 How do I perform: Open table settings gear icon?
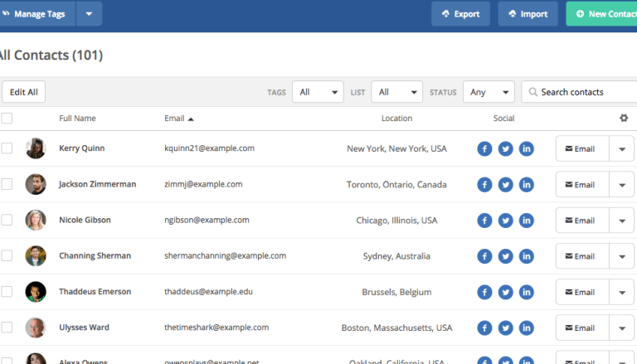(x=624, y=118)
